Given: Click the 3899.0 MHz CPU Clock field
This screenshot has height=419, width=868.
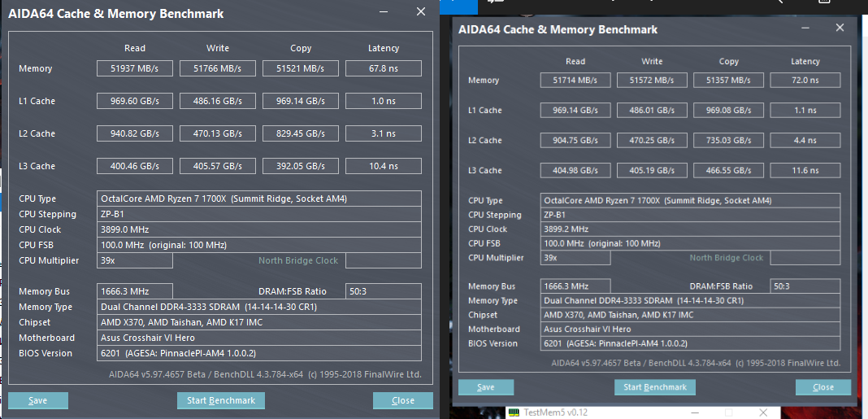Looking at the screenshot, I should click(259, 229).
